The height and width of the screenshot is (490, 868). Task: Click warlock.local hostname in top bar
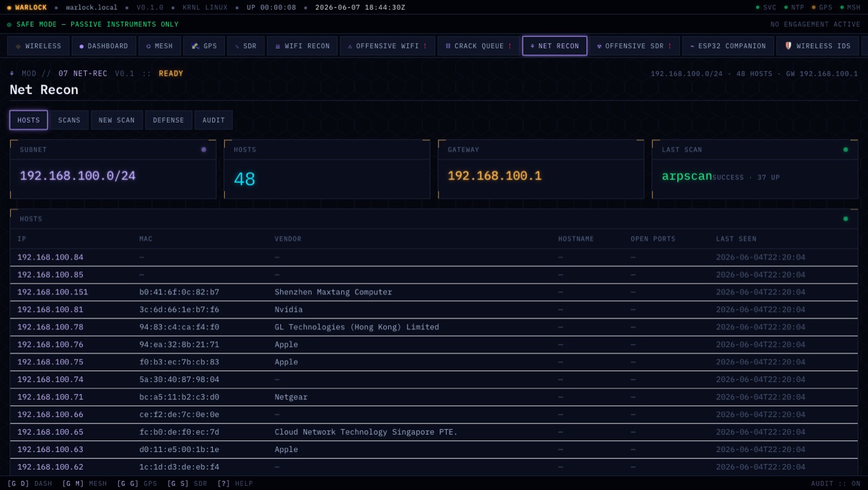pyautogui.click(x=92, y=8)
